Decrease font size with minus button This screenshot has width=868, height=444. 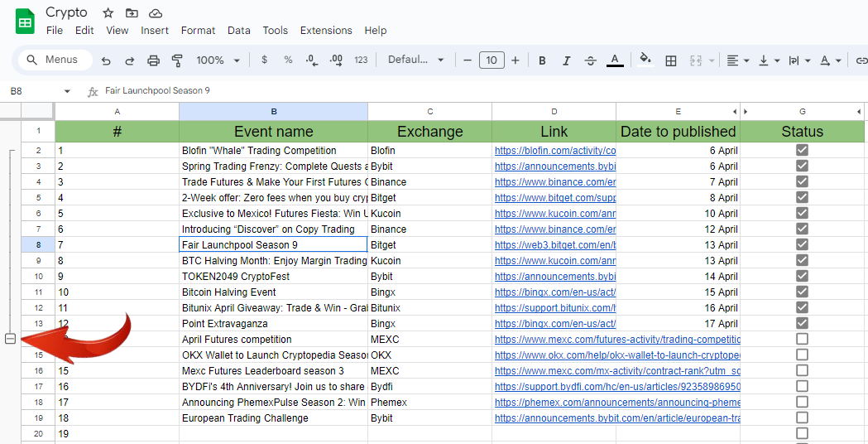pyautogui.click(x=468, y=60)
